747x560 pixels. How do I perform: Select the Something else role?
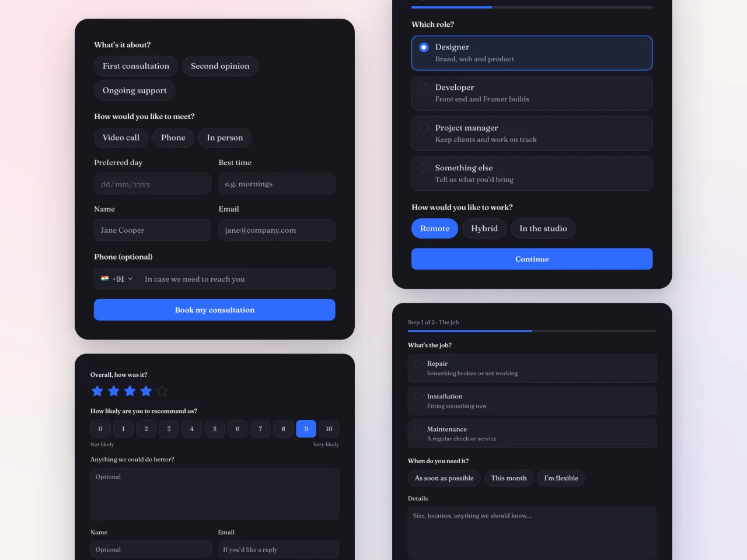[532, 173]
